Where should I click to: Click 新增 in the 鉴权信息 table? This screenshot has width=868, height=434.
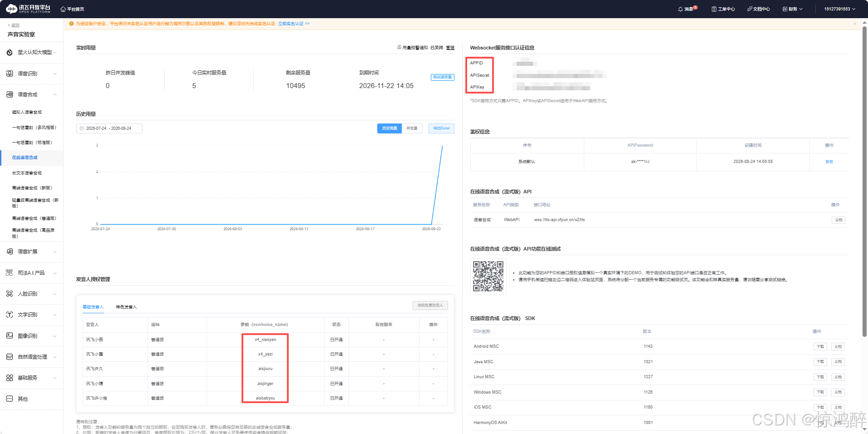click(x=829, y=162)
